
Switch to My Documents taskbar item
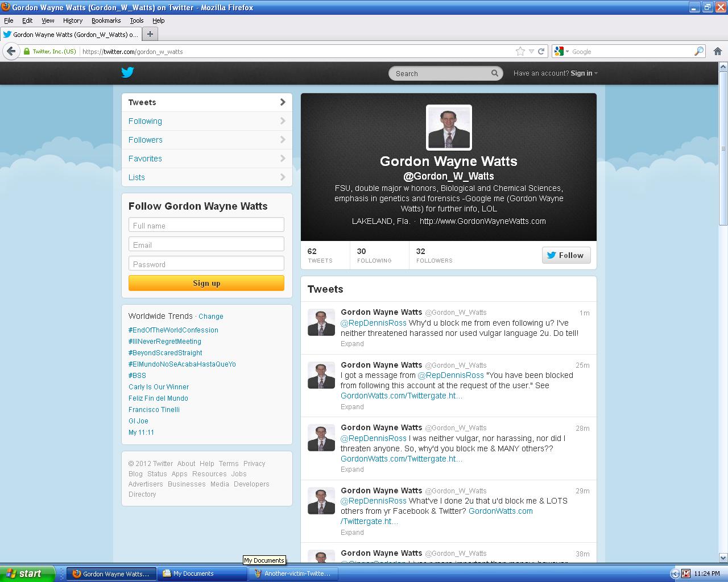pyautogui.click(x=203, y=573)
